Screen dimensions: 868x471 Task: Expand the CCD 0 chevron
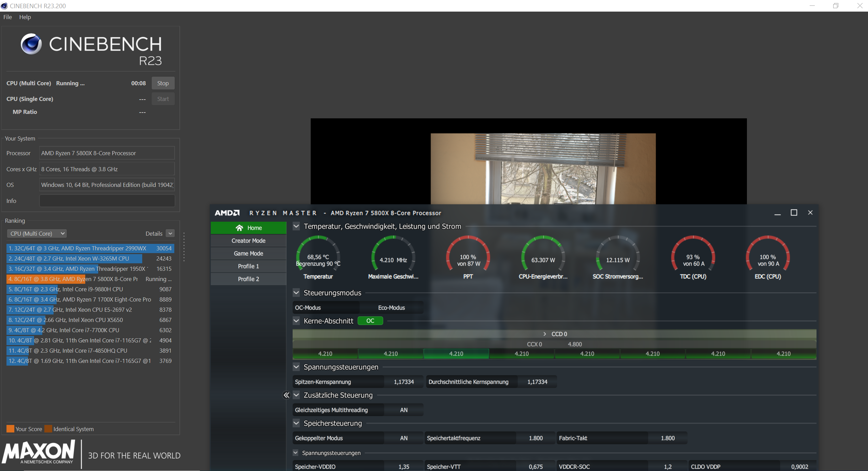[545, 334]
